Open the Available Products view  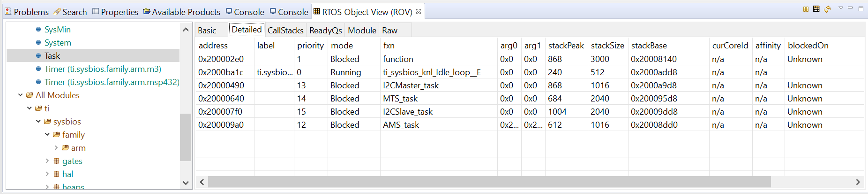point(181,12)
